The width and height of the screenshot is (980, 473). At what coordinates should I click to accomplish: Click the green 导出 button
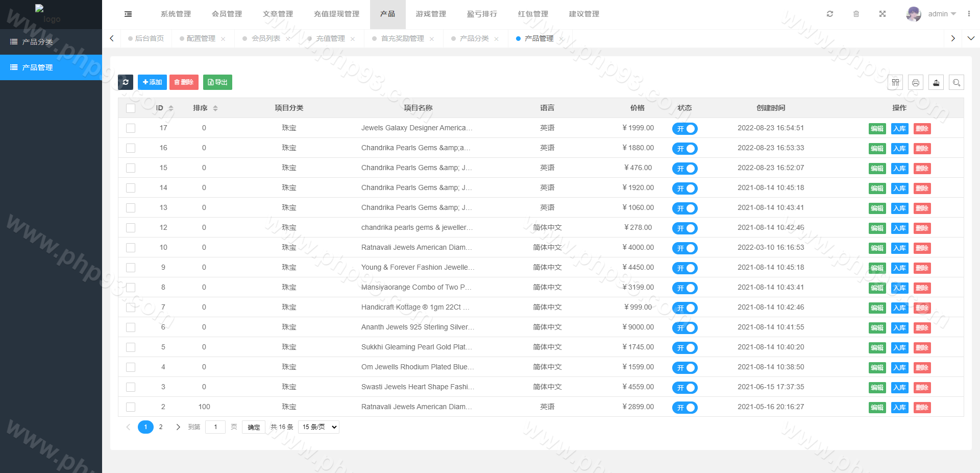click(x=217, y=82)
